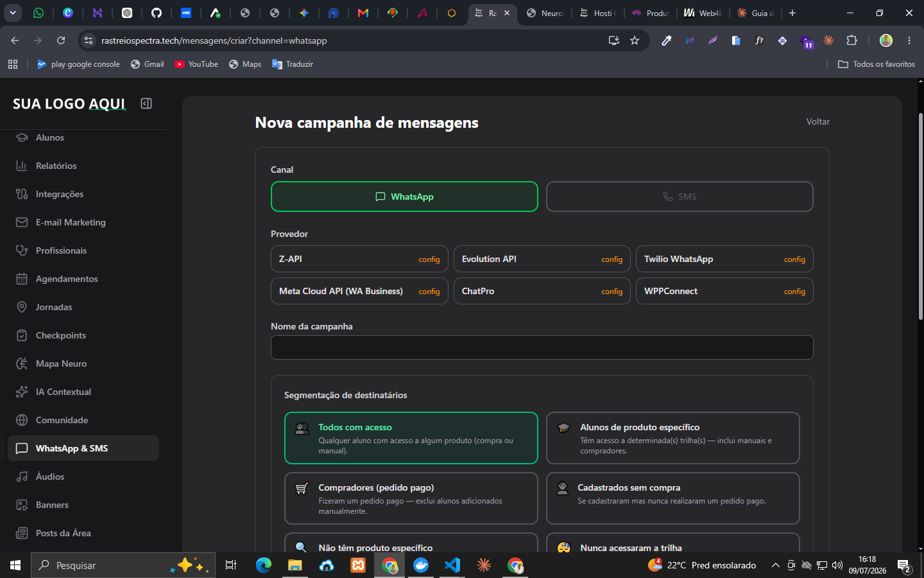924x578 pixels.
Task: Click Windows search box
Action: click(122, 565)
